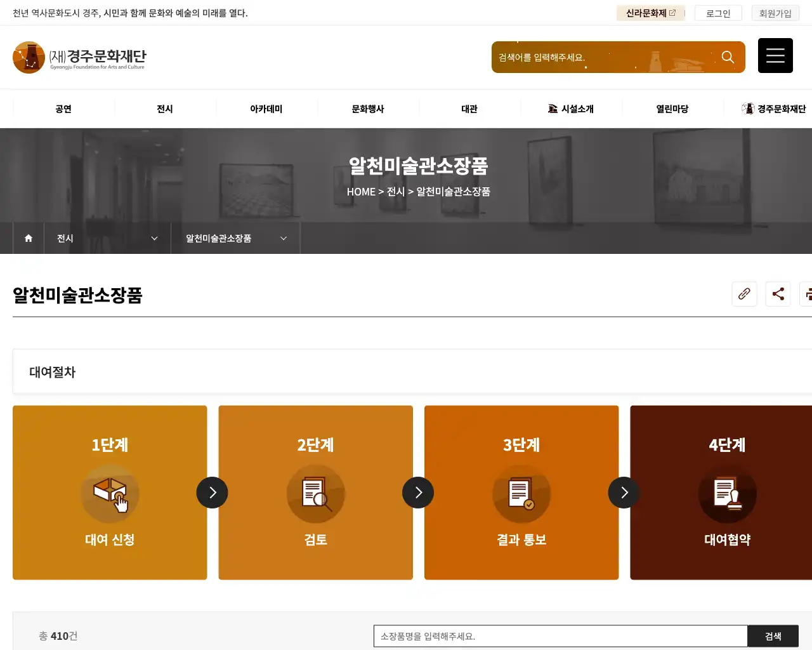Open the 공연 menu
The height and width of the screenshot is (650, 812).
[x=63, y=108]
